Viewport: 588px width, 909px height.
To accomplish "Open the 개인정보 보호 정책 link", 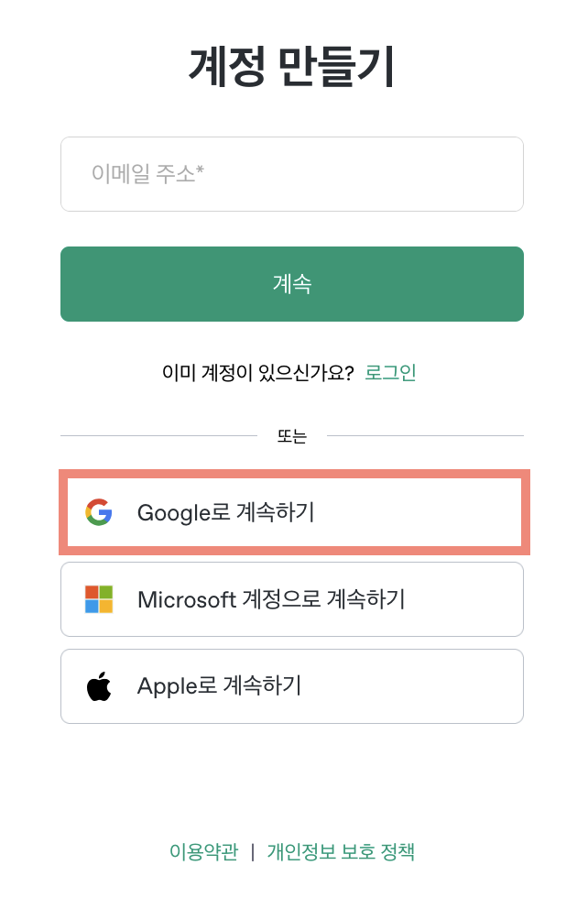I will pos(341,852).
